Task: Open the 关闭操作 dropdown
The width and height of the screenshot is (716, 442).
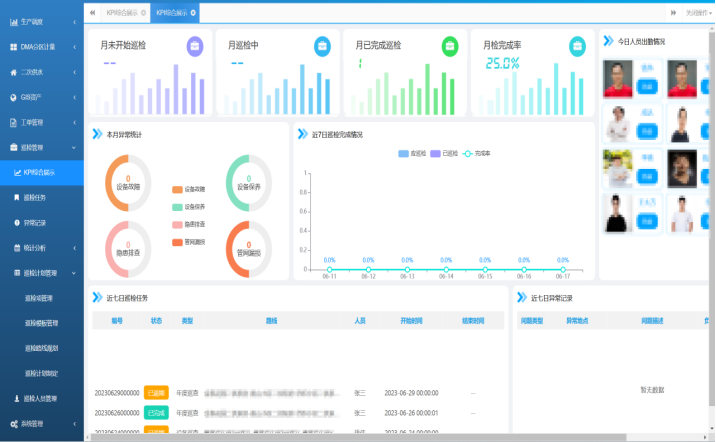Action: [x=697, y=12]
